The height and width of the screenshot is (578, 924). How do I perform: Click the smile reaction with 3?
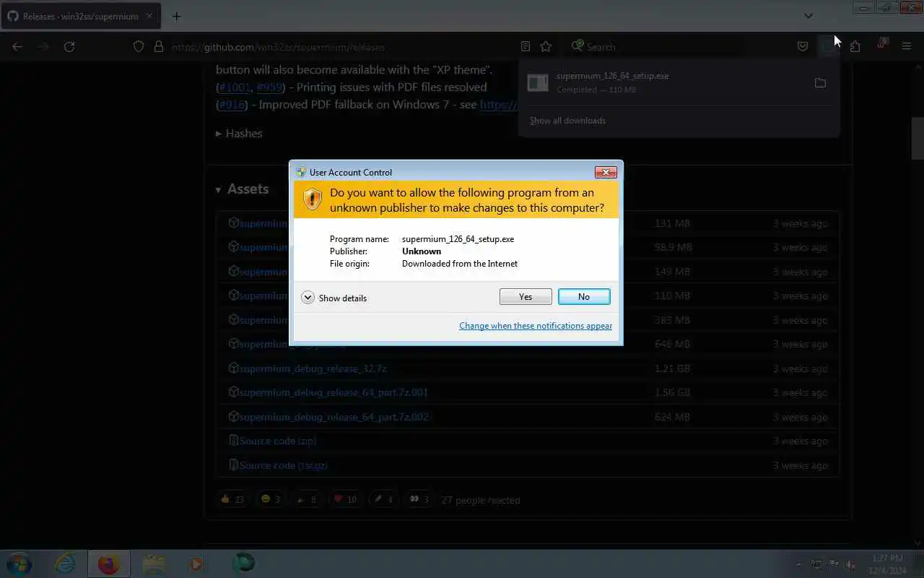(270, 499)
